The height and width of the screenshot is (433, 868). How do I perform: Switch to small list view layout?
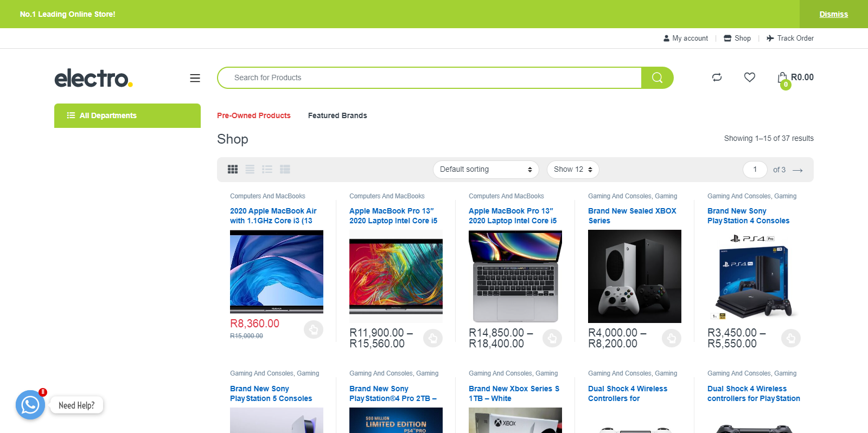click(x=285, y=170)
